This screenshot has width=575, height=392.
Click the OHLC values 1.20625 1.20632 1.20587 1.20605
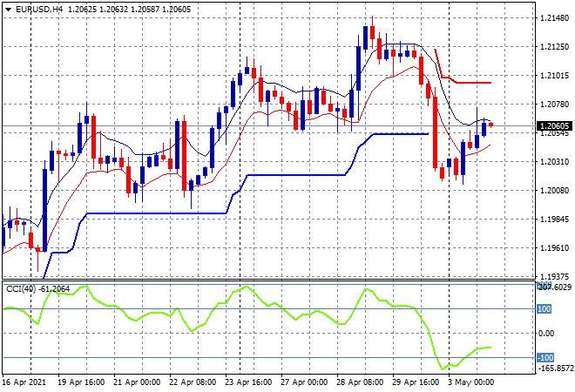(x=130, y=10)
